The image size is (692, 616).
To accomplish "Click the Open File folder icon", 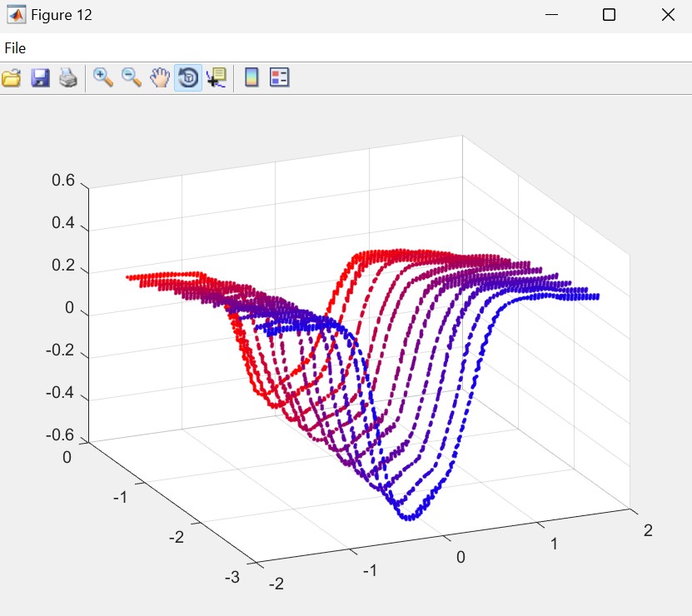I will (12, 78).
